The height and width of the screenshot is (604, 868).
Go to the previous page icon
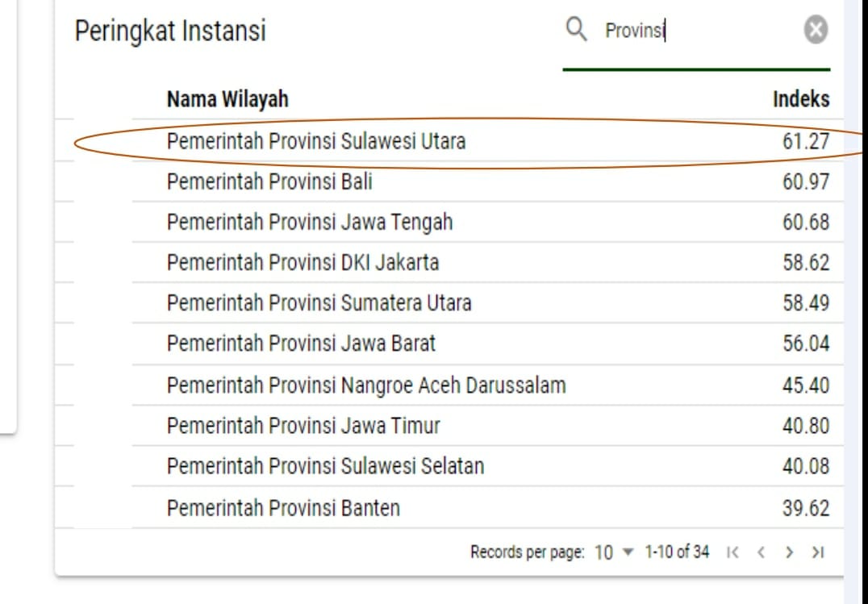pyautogui.click(x=761, y=552)
